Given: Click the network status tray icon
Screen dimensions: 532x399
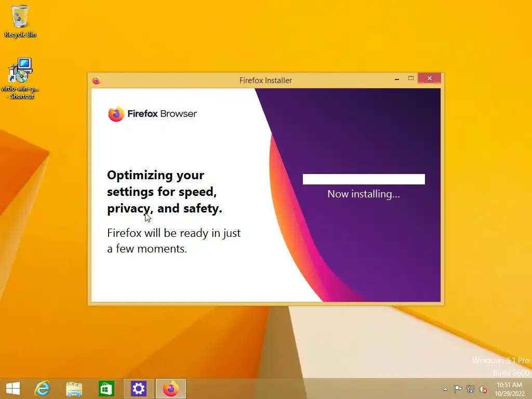Looking at the screenshot, I should point(471,389).
